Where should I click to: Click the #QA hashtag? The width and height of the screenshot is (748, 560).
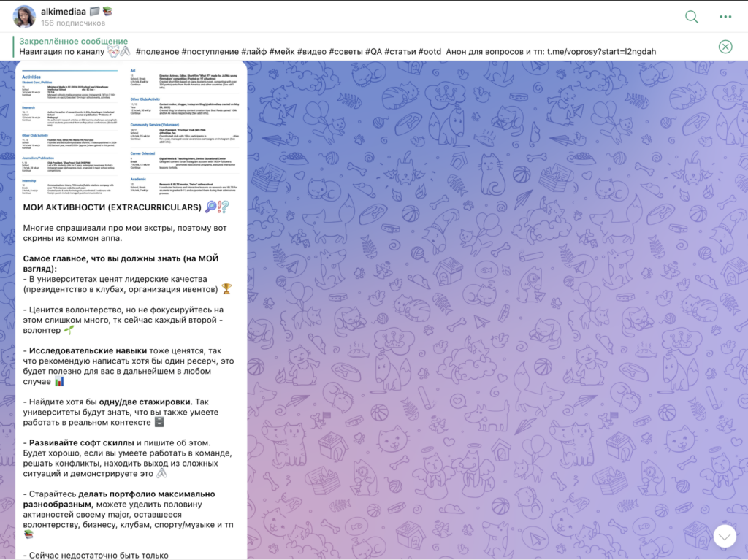373,52
